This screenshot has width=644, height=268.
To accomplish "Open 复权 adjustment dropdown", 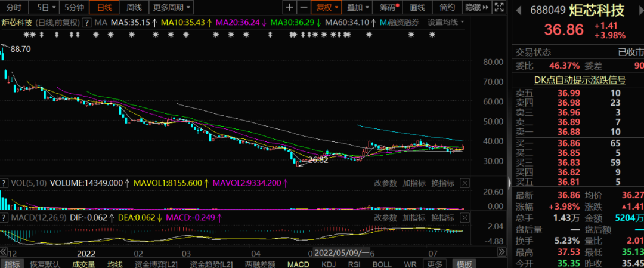I will pyautogui.click(x=327, y=7).
